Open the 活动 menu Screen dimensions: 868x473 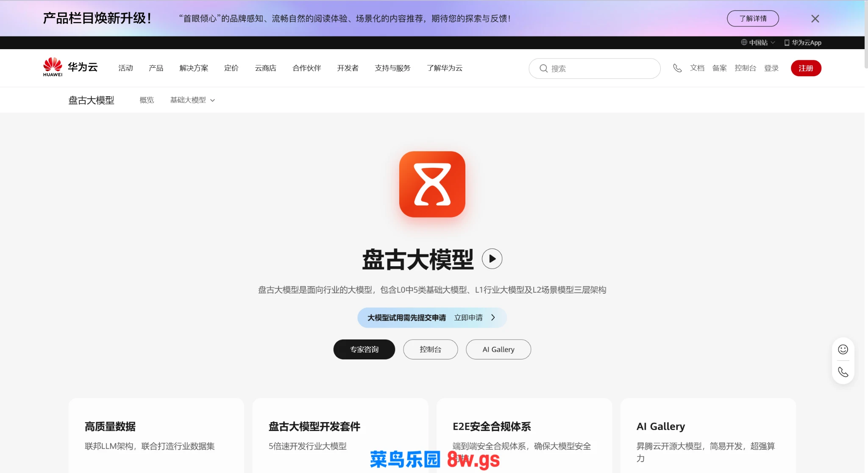click(x=125, y=68)
